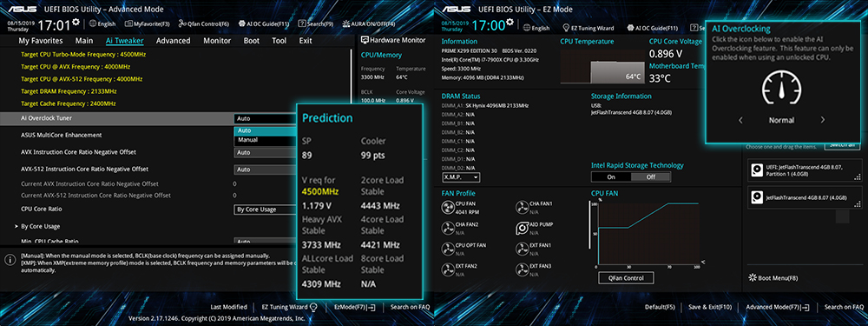Switch to the Monitor tab
Viewport: 868px width, 326px height.
[217, 41]
